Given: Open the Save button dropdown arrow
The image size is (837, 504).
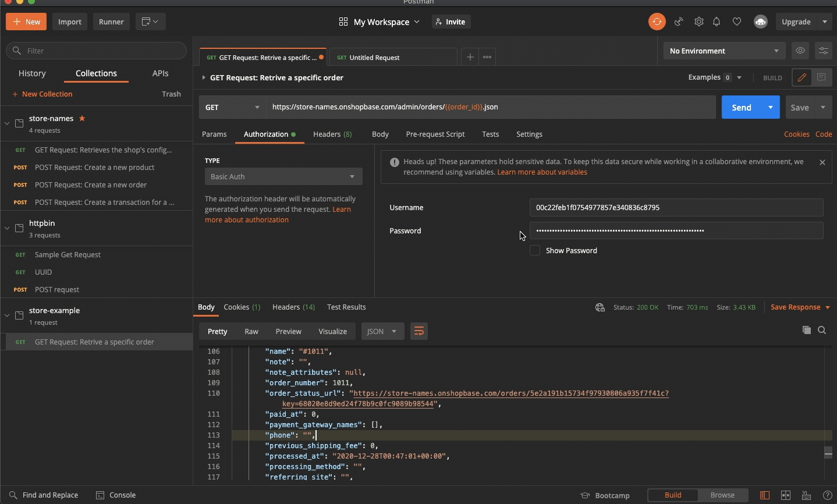Looking at the screenshot, I should pyautogui.click(x=823, y=107).
